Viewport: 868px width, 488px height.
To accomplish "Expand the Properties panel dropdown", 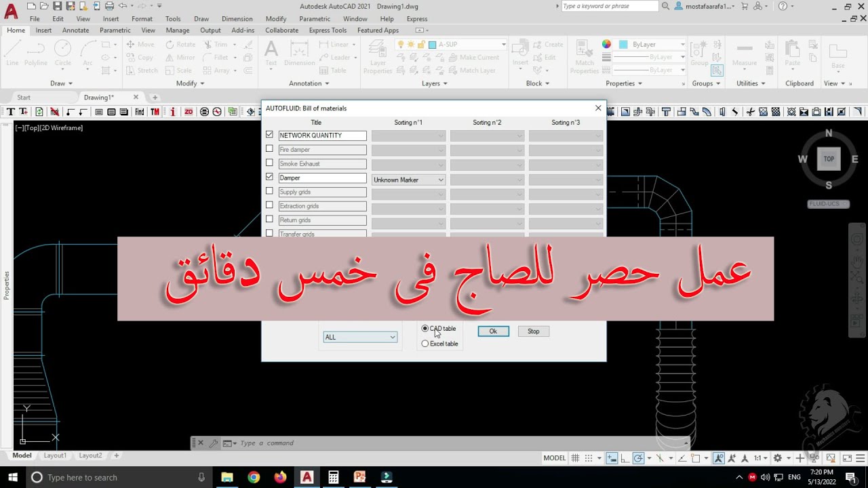I will point(624,83).
